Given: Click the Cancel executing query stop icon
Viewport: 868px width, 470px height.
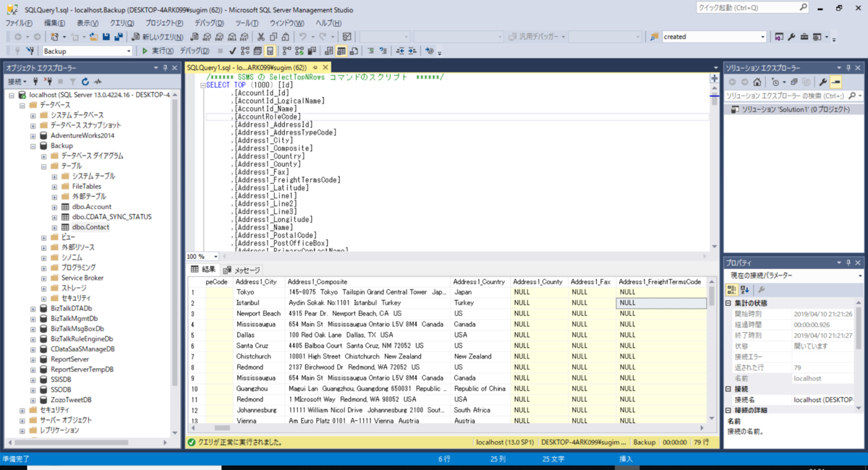Looking at the screenshot, I should coord(220,51).
